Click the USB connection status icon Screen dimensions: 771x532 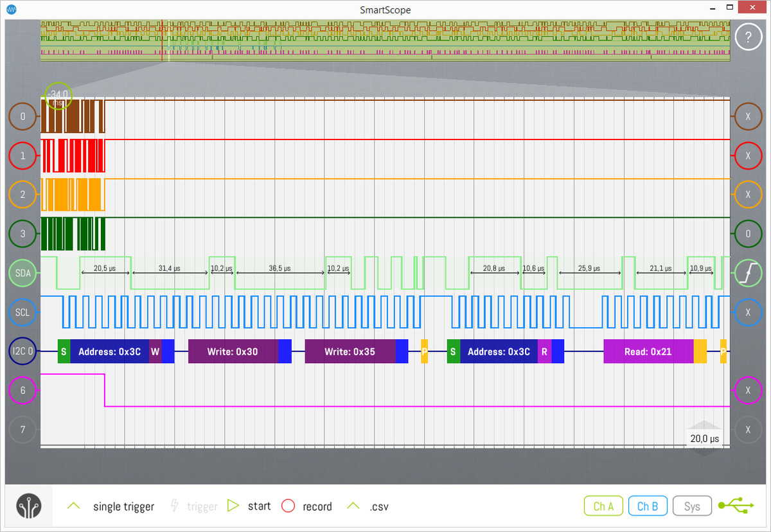(737, 506)
